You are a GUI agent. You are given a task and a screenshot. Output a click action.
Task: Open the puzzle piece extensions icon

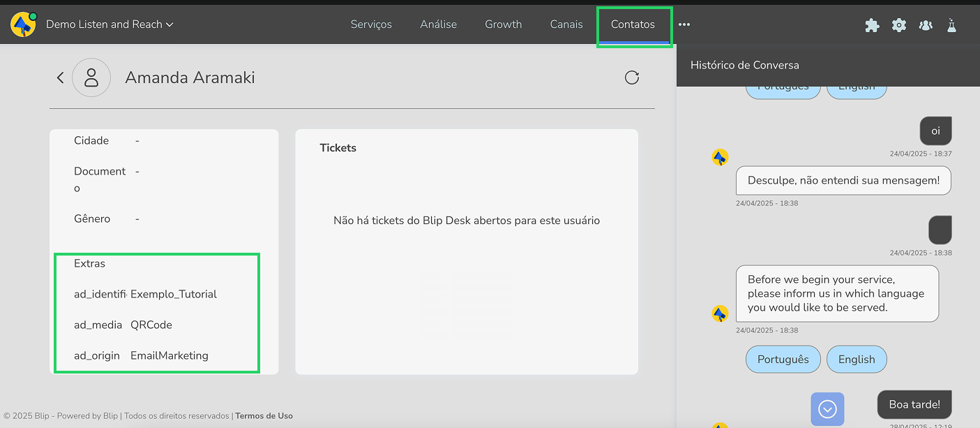click(x=872, y=25)
